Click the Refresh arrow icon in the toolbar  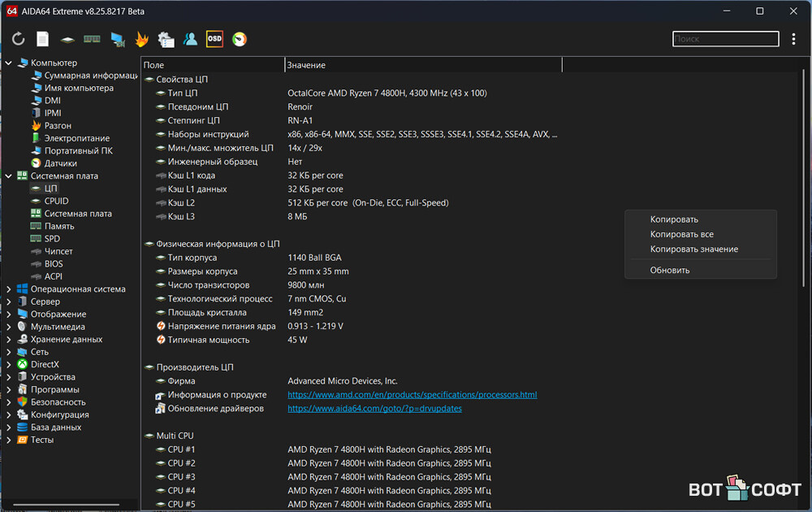pyautogui.click(x=19, y=39)
